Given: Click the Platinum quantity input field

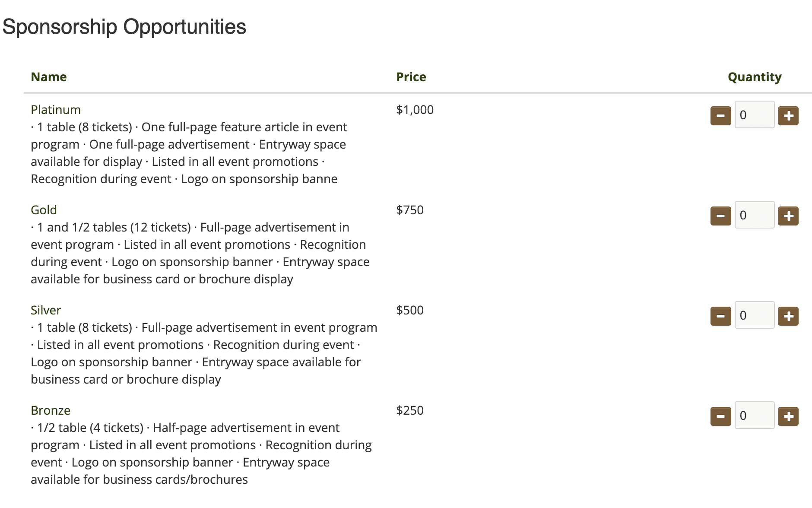Looking at the screenshot, I should click(x=754, y=115).
